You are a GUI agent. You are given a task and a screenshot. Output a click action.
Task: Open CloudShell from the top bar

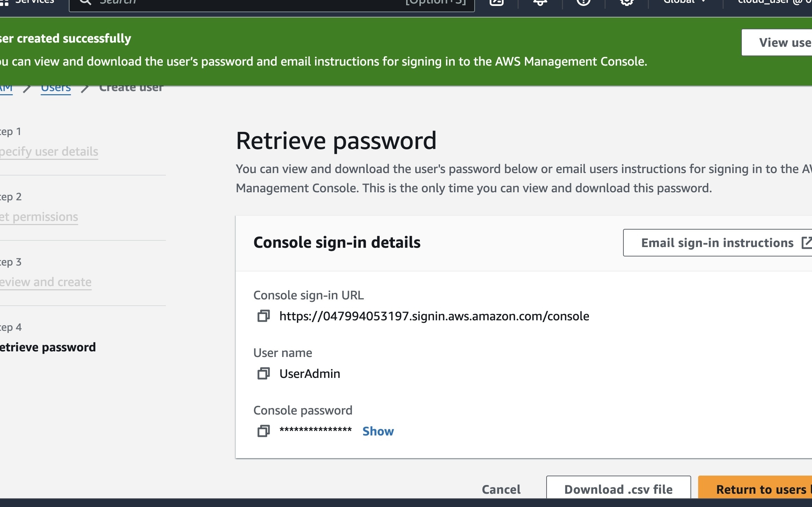[496, 2]
